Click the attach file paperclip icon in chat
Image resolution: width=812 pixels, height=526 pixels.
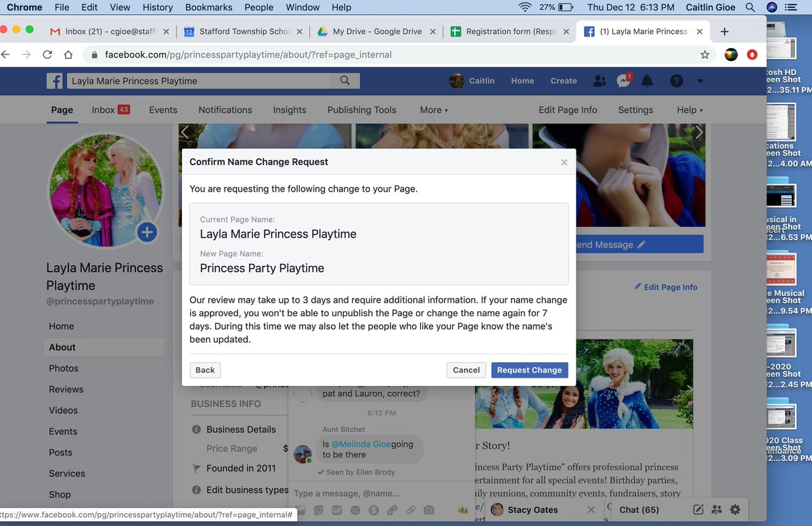click(x=410, y=510)
